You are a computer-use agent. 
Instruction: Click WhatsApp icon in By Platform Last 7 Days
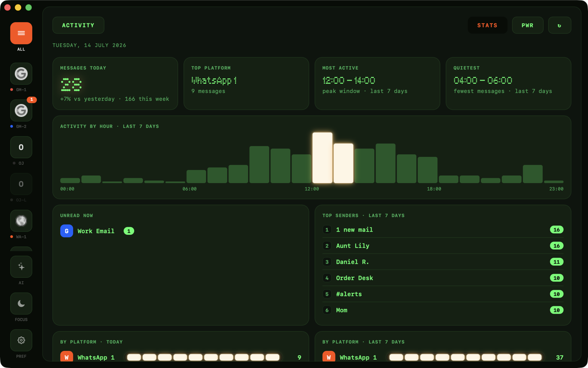pyautogui.click(x=329, y=356)
